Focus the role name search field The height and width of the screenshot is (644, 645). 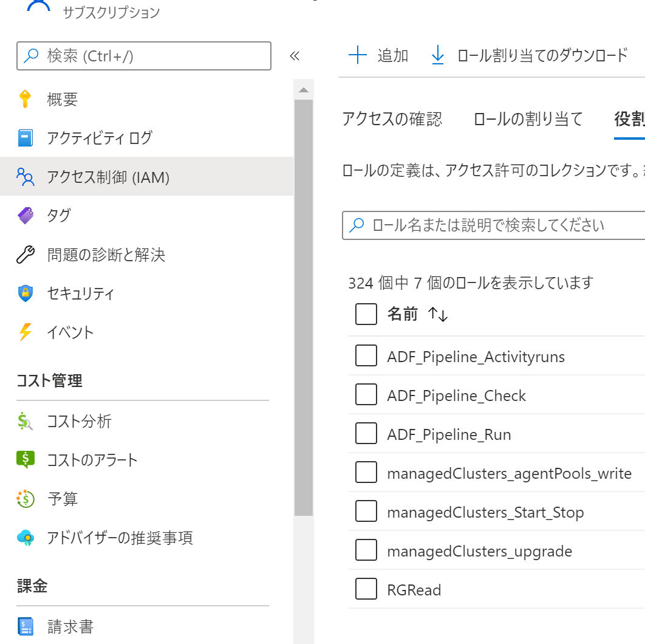[494, 225]
